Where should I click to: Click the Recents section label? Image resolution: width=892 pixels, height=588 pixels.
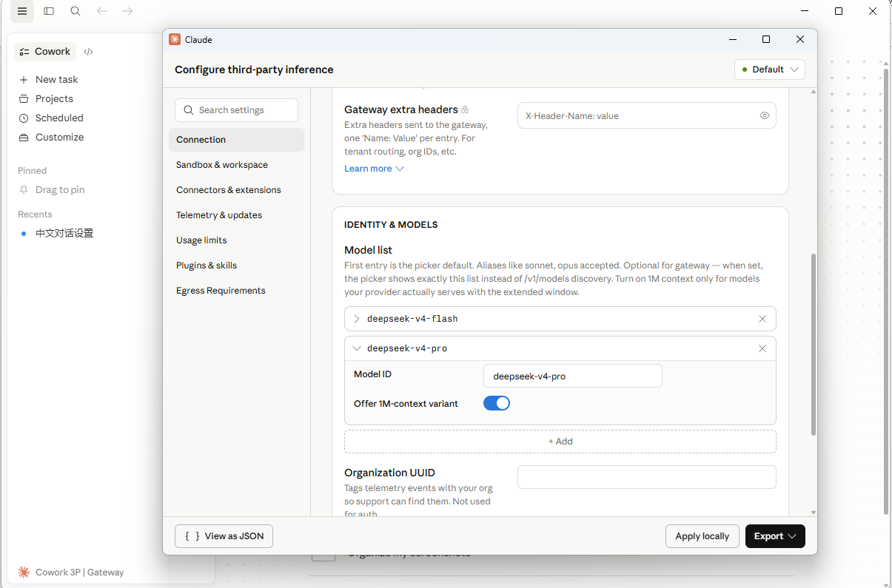point(35,214)
